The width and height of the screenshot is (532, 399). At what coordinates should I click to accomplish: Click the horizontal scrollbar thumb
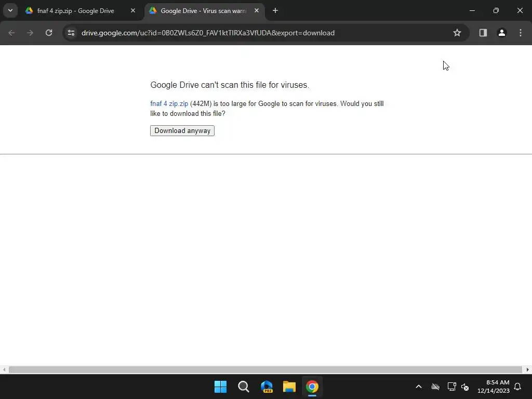(265, 369)
